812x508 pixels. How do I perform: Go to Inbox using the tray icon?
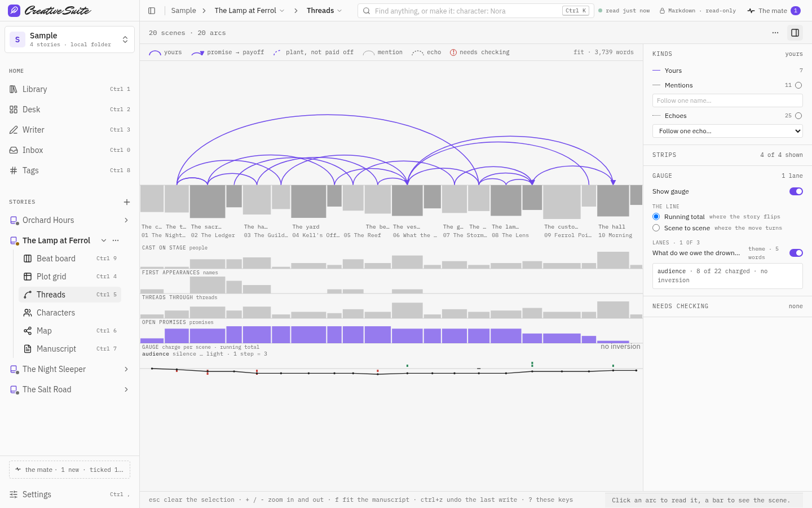14,150
